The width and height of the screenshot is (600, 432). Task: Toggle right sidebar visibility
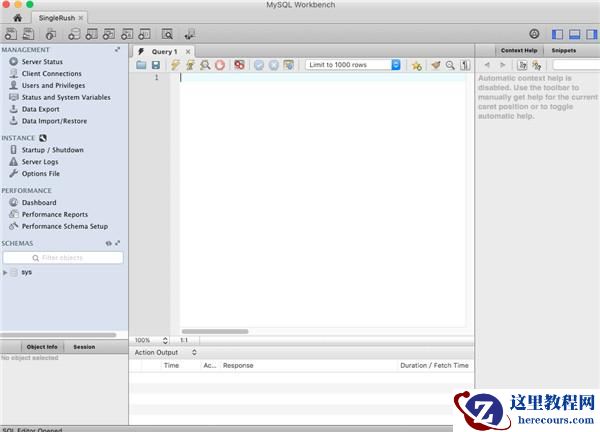pyautogui.click(x=592, y=34)
